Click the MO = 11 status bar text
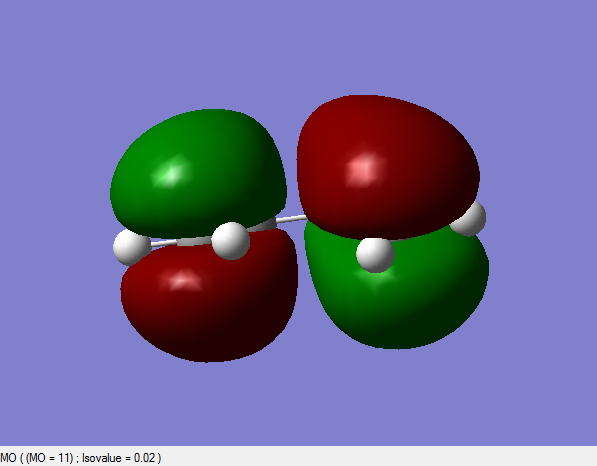This screenshot has width=597, height=466. coord(49,458)
